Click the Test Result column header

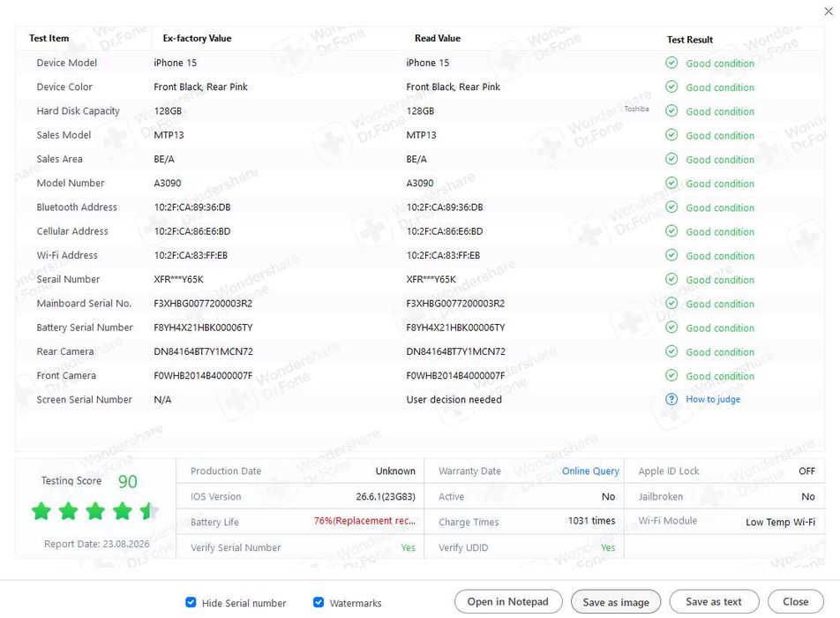(690, 40)
